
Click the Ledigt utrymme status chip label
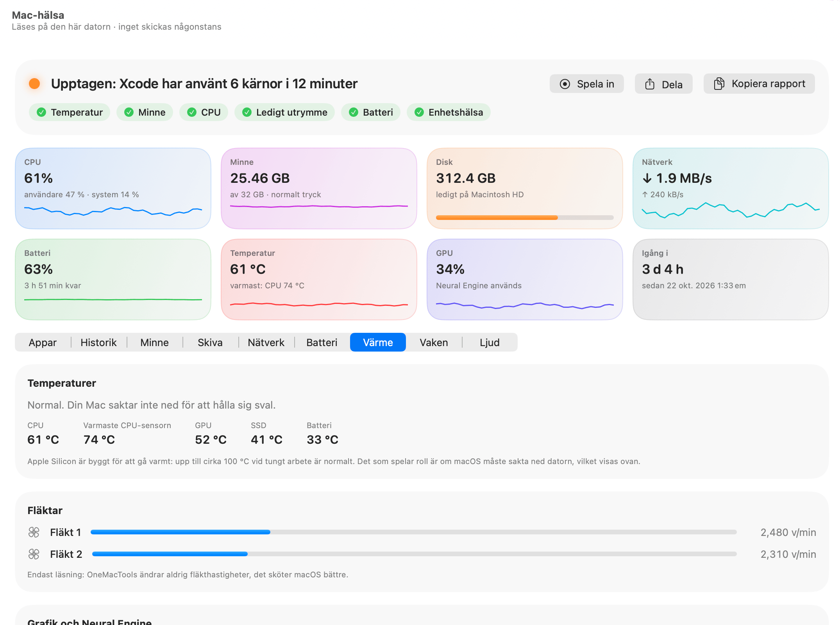(292, 112)
